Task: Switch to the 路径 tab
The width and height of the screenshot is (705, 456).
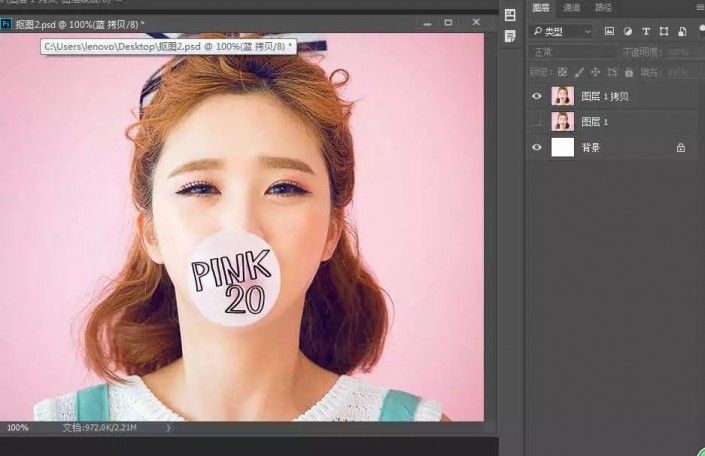Action: [604, 7]
